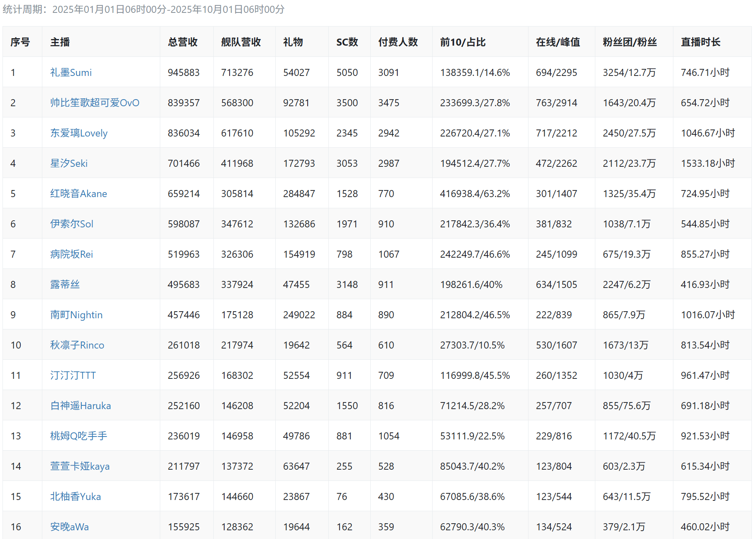Click the 露蒂丝 streamer name

tap(65, 285)
